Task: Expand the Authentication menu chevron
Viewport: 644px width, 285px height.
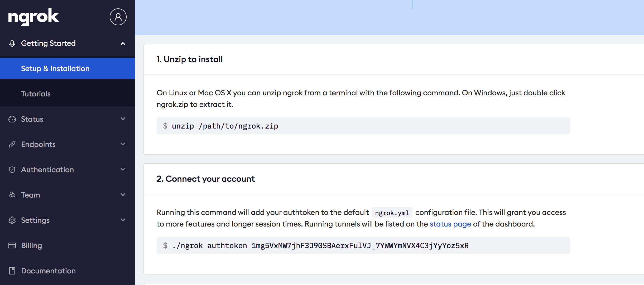Action: pos(123,169)
